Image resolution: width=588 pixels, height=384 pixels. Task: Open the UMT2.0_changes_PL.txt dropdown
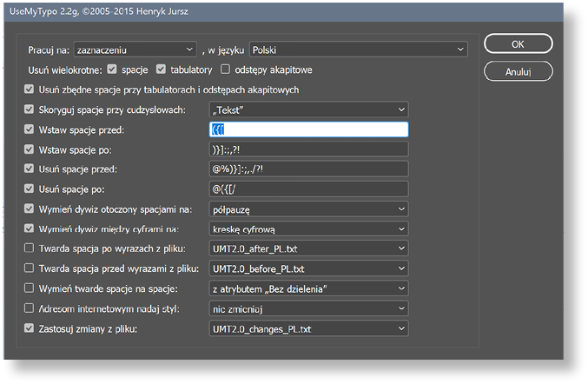pos(308,329)
